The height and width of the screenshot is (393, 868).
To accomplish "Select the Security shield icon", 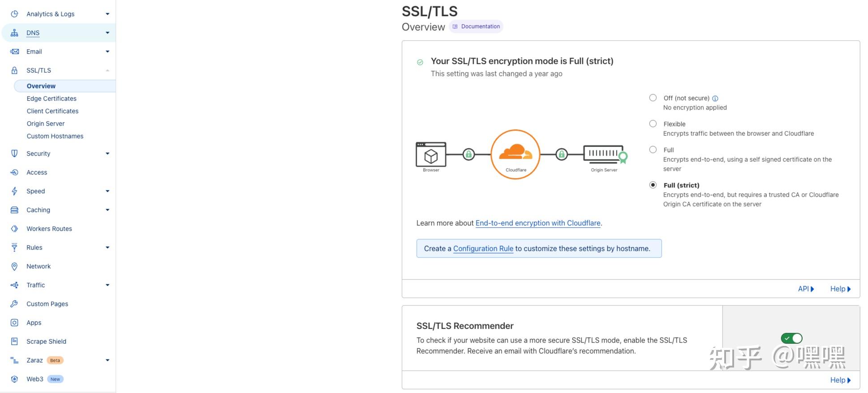I will (14, 154).
